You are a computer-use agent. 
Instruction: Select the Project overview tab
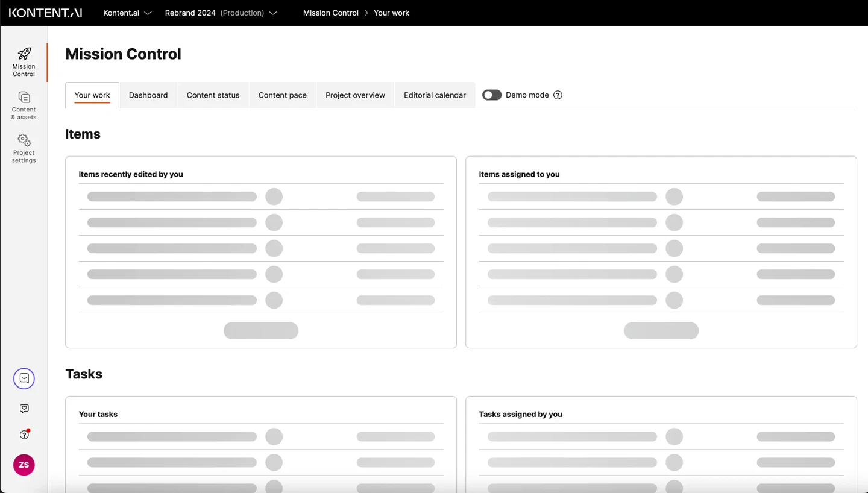pos(355,95)
